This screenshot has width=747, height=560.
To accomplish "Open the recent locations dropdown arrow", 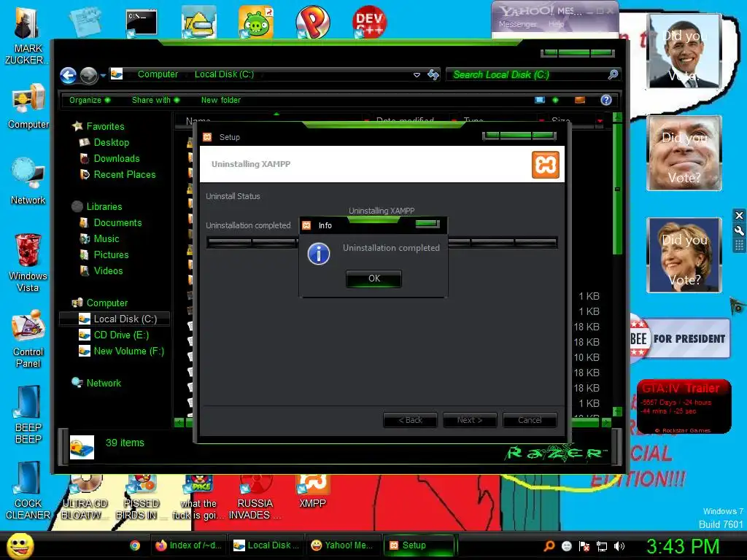I will [x=103, y=75].
